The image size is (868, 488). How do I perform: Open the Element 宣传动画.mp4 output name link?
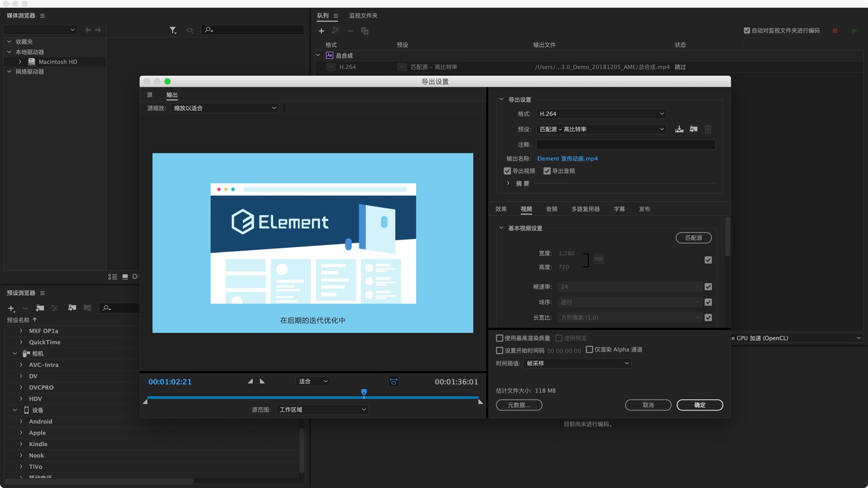tap(567, 158)
